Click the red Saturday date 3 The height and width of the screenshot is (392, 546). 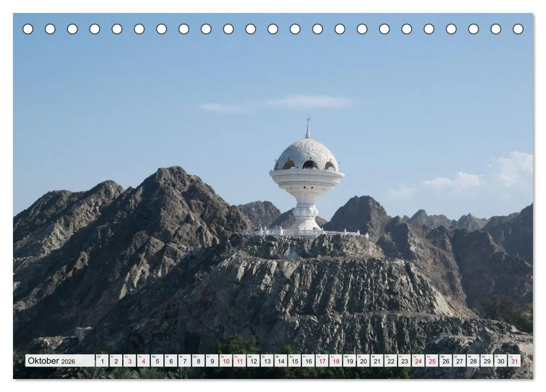[x=130, y=361]
